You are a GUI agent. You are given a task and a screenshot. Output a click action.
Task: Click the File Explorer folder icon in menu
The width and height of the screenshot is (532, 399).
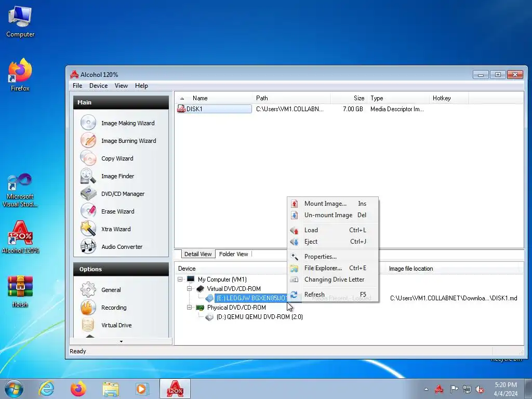coord(294,268)
